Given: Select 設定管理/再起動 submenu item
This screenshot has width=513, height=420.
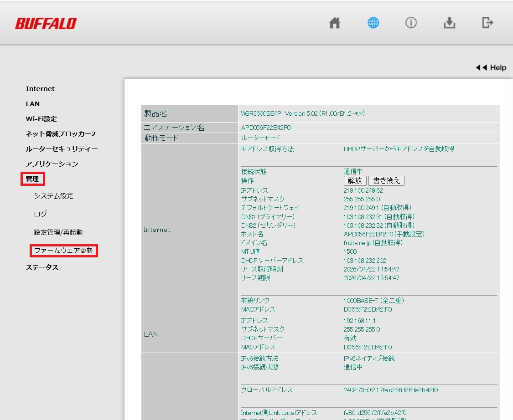Looking at the screenshot, I should click(58, 232).
